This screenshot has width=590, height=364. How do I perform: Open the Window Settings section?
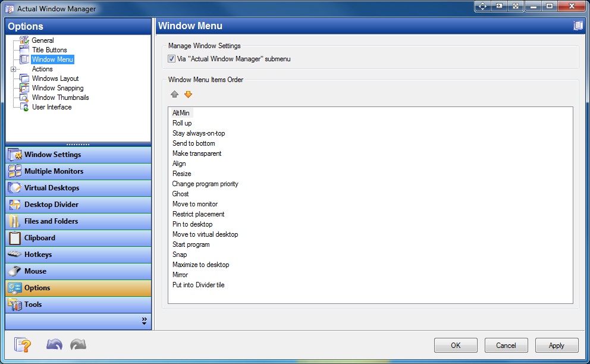pyautogui.click(x=79, y=155)
